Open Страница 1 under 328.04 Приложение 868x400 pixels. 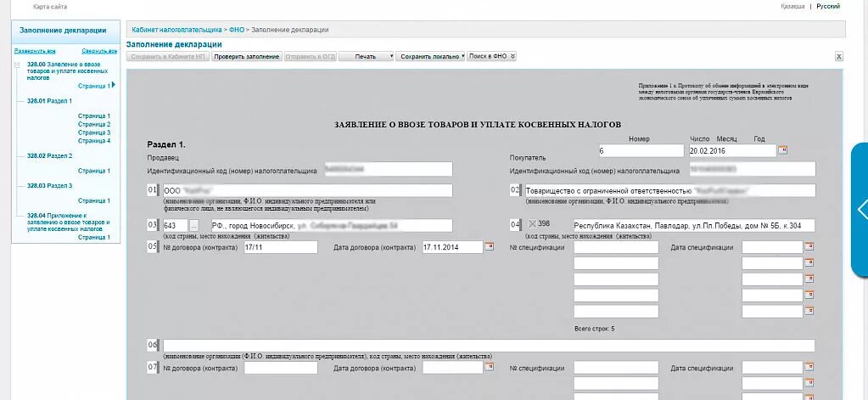click(x=94, y=237)
